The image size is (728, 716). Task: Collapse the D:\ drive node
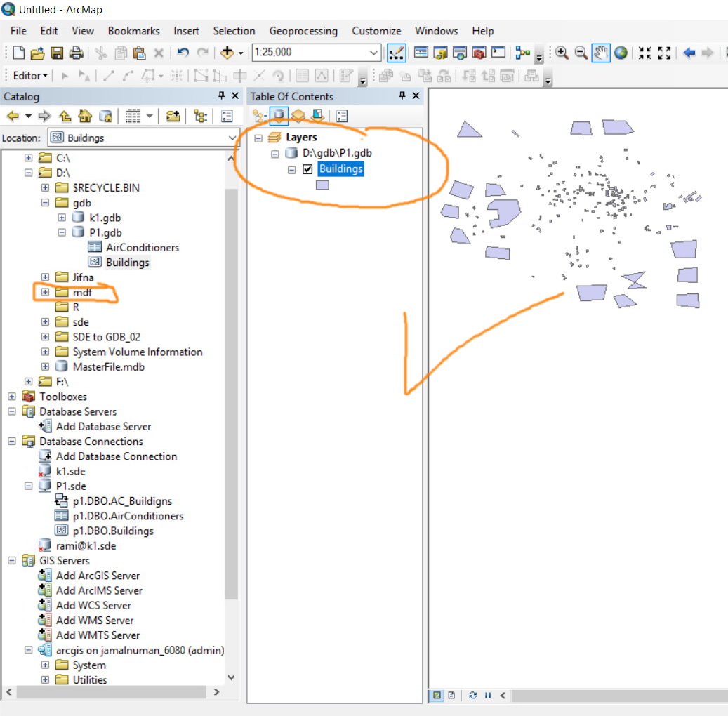click(x=28, y=173)
